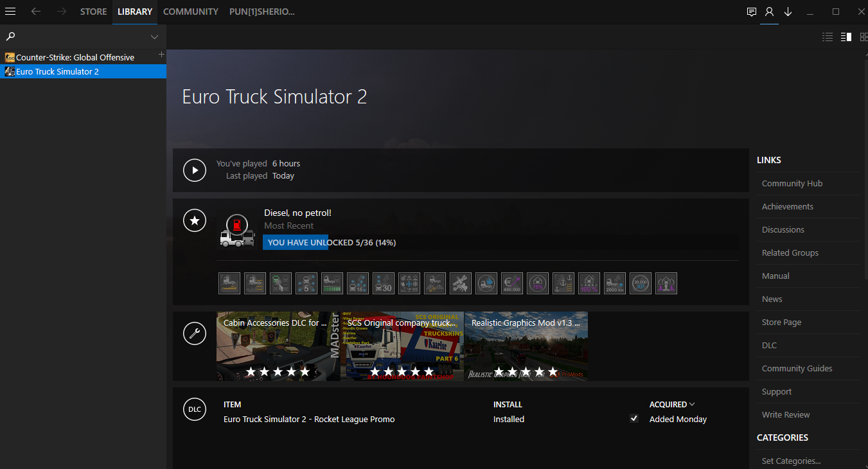
Task: Open the chat/friends icon in the title bar
Action: [x=752, y=12]
